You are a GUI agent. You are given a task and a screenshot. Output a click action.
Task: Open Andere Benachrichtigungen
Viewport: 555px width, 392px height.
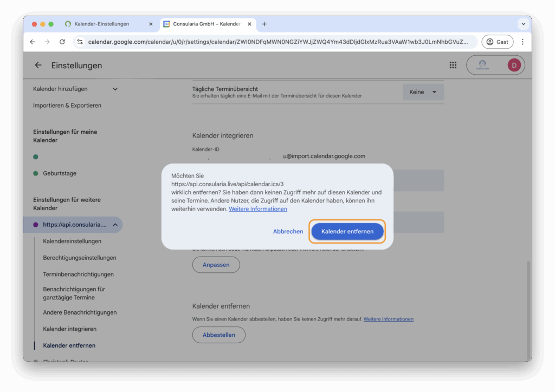(80, 312)
